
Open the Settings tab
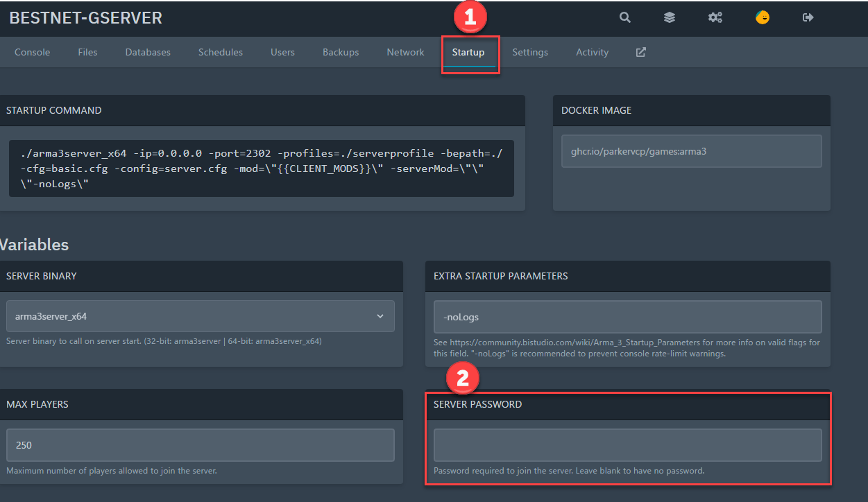(530, 52)
